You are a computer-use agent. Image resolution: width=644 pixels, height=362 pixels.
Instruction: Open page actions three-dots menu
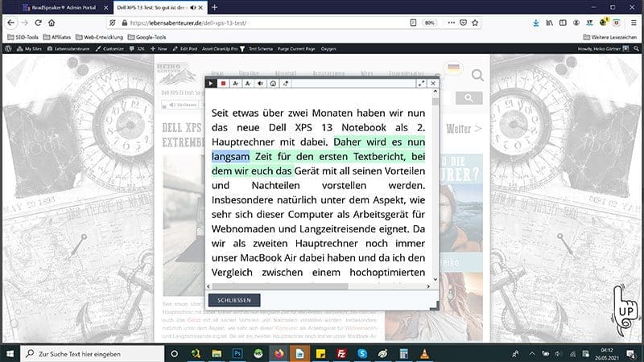click(x=452, y=23)
